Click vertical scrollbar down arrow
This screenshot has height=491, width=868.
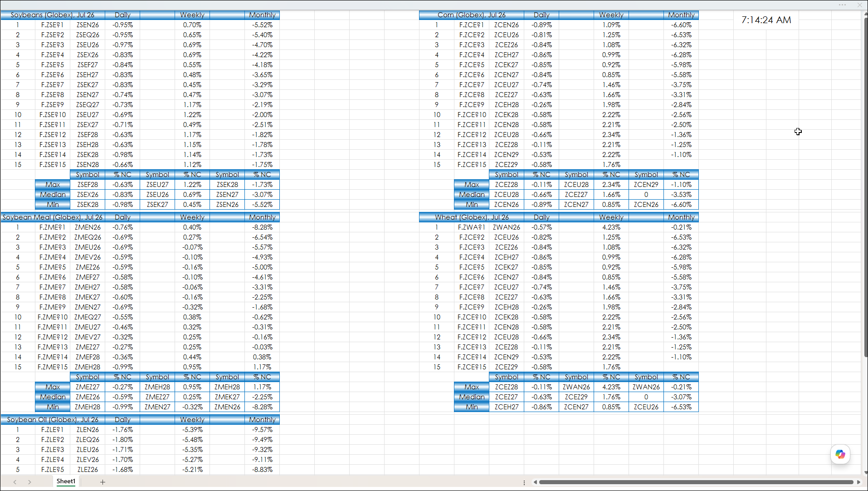tap(865, 473)
